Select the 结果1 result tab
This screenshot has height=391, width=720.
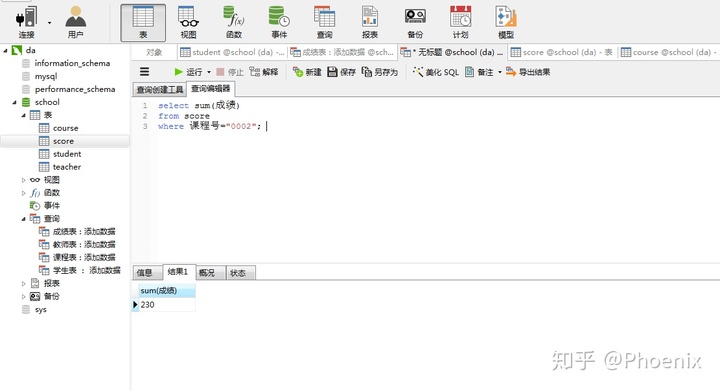pos(178,272)
